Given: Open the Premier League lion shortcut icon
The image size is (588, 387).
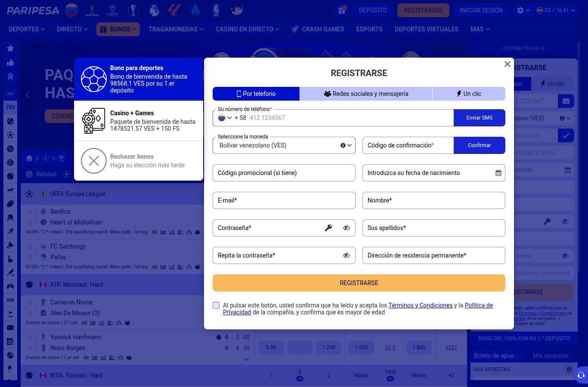Looking at the screenshot, I should point(154,10).
